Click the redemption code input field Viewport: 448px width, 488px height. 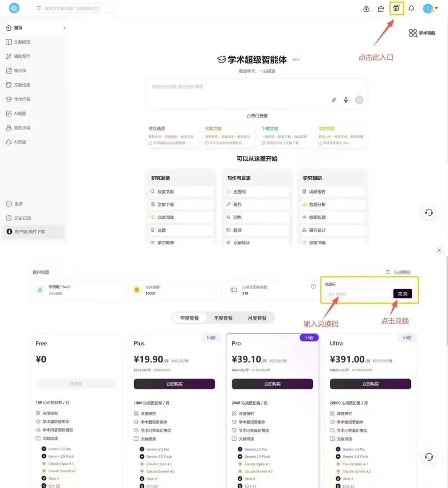click(x=358, y=294)
